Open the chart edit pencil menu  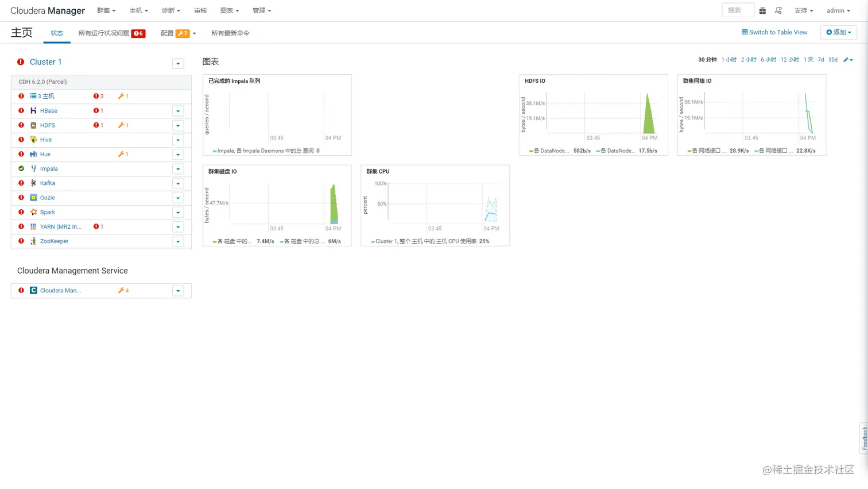tap(848, 60)
